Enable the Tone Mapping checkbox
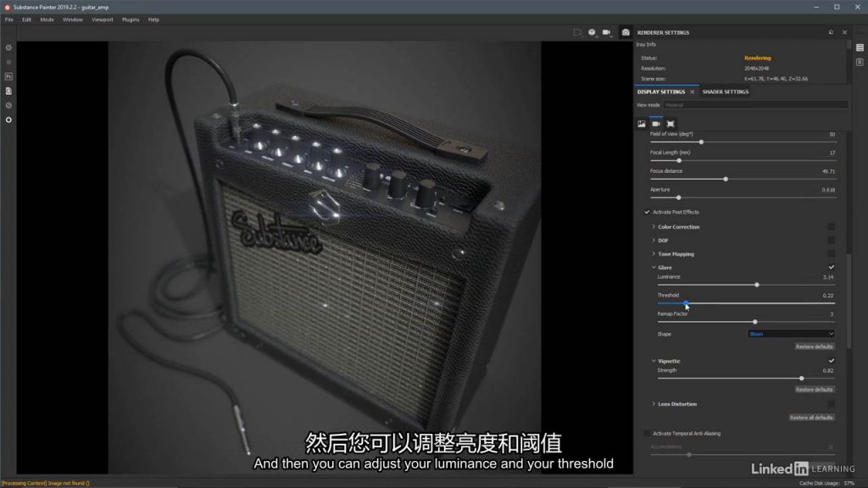This screenshot has width=868, height=488. (831, 254)
